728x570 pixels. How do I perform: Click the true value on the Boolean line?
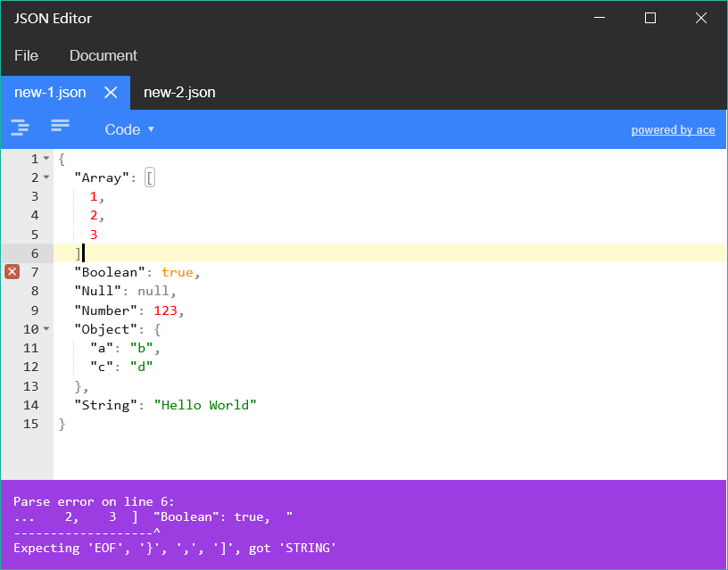pyautogui.click(x=177, y=272)
